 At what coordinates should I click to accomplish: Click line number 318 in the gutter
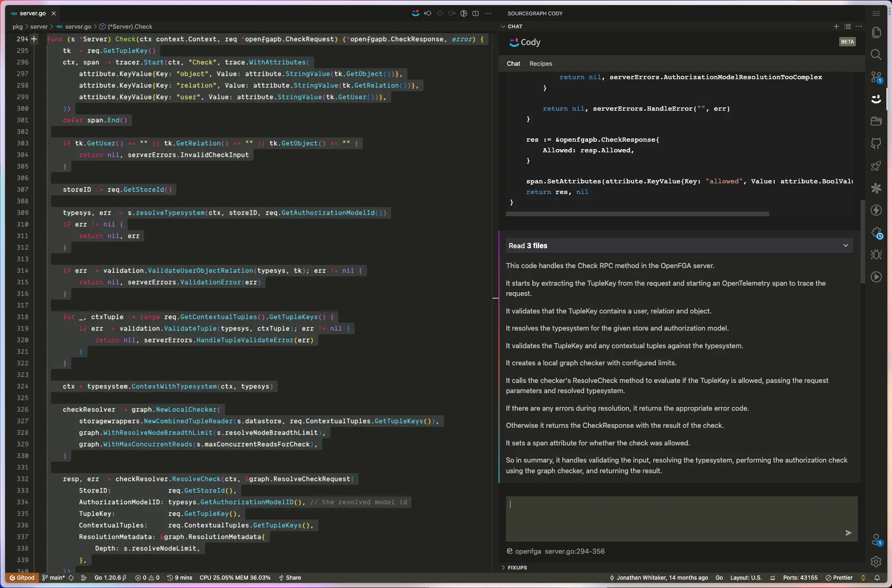(22, 317)
